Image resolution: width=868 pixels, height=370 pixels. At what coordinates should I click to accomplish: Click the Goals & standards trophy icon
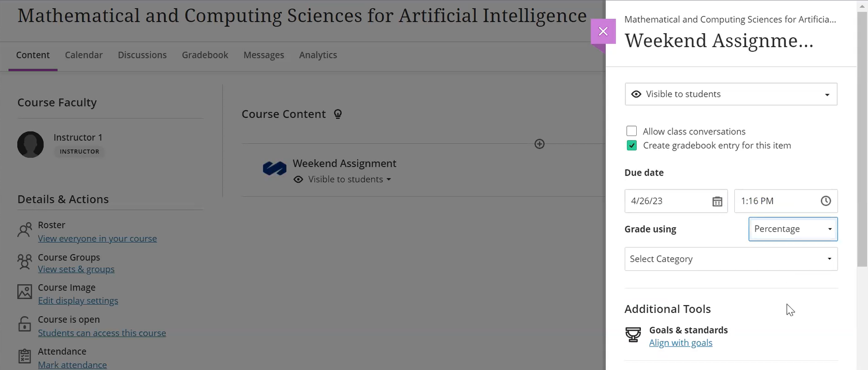(x=633, y=335)
